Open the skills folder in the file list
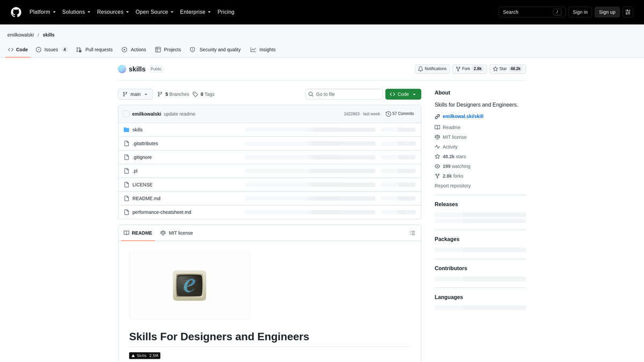The width and height of the screenshot is (644, 362). pyautogui.click(x=137, y=130)
